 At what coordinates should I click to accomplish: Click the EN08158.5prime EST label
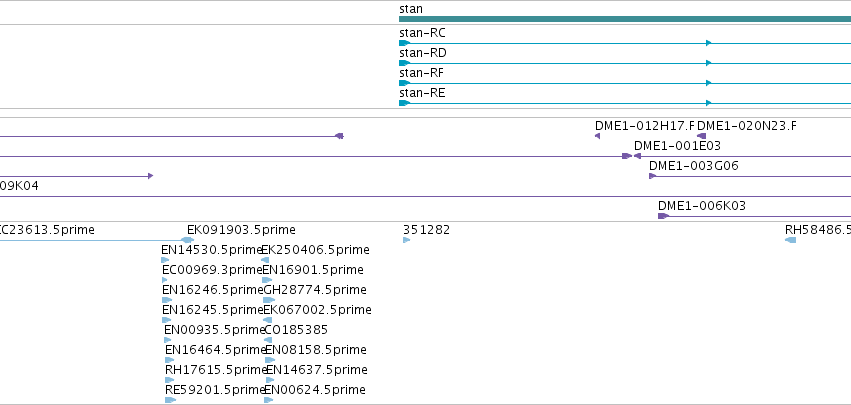pos(316,350)
